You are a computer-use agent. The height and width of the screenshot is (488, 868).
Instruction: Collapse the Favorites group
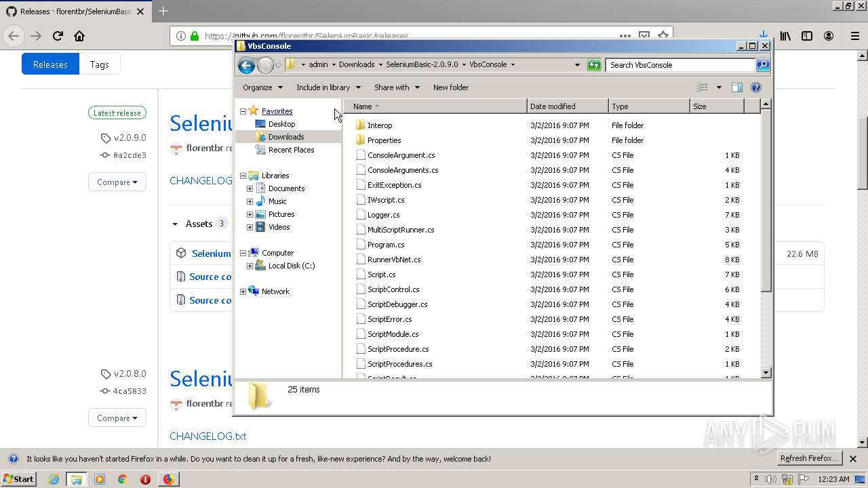pyautogui.click(x=243, y=111)
